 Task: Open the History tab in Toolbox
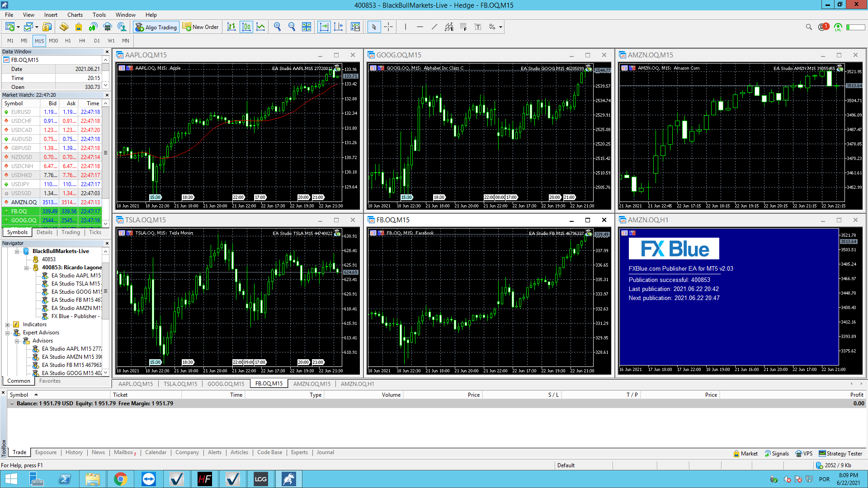[x=74, y=452]
